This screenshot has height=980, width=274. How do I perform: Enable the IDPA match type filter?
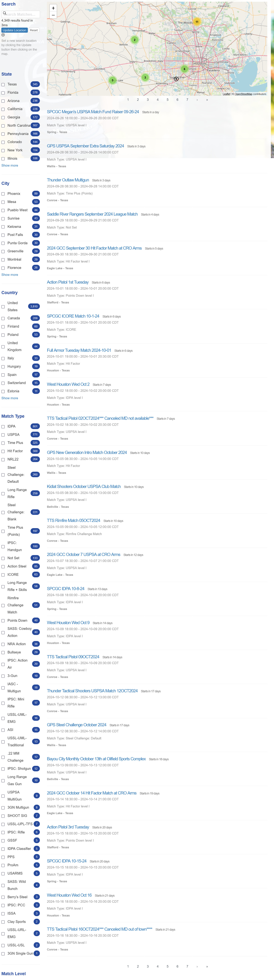pos(3,426)
